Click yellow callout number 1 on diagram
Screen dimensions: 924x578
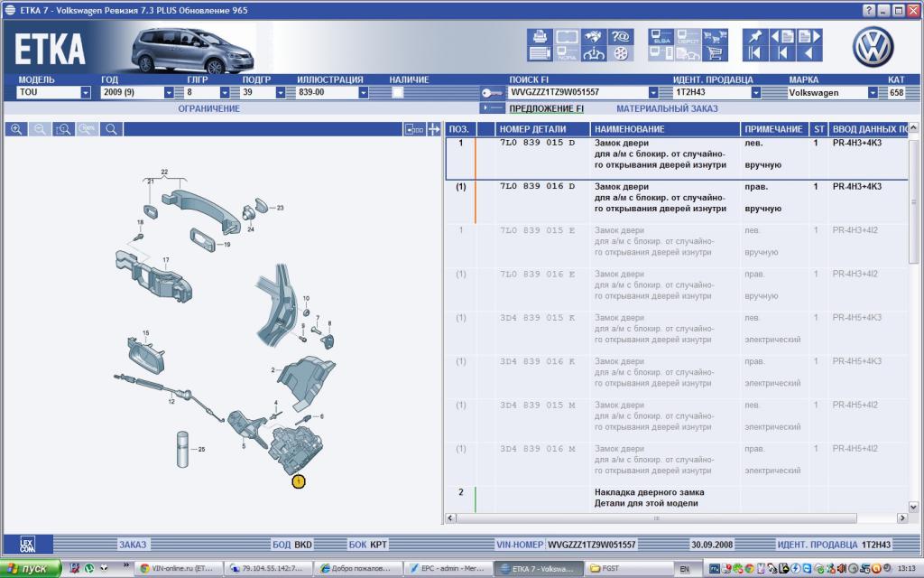coord(298,481)
